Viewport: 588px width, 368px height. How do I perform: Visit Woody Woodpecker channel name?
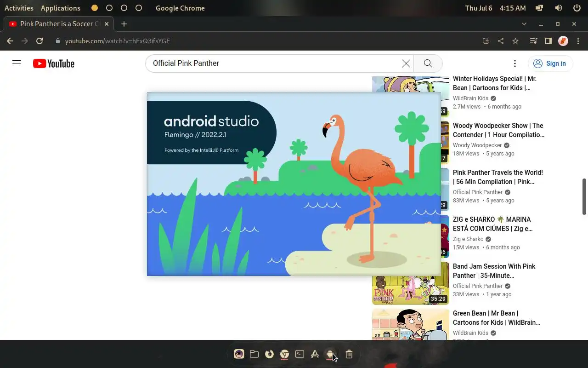coord(477,145)
